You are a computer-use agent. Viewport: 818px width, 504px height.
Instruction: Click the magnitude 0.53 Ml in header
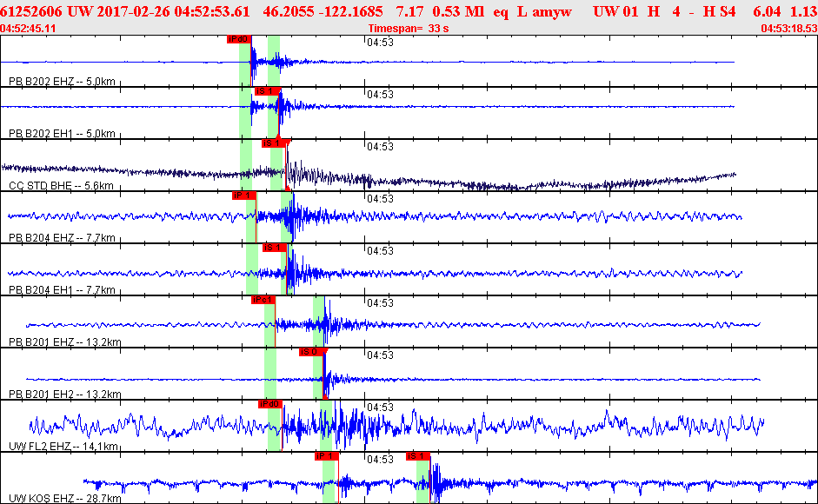459,11
